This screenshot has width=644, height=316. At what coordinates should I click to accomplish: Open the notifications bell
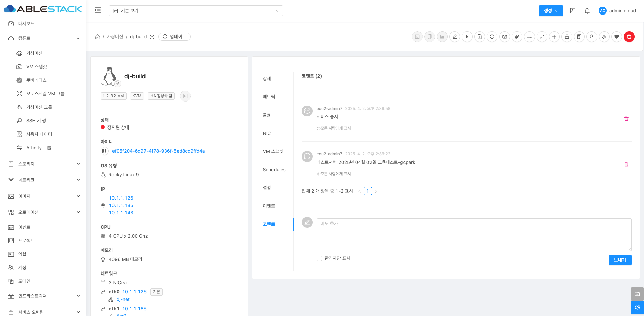587,11
